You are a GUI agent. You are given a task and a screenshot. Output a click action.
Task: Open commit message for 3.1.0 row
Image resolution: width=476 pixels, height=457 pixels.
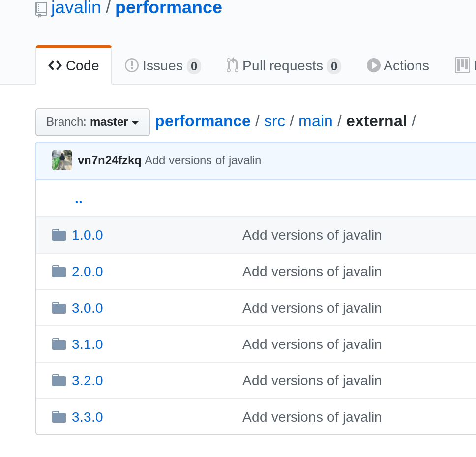(x=312, y=345)
